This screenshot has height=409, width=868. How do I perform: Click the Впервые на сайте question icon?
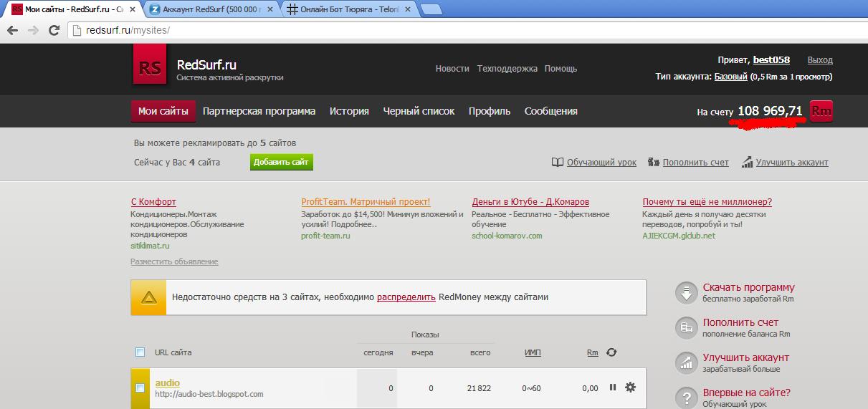point(687,398)
